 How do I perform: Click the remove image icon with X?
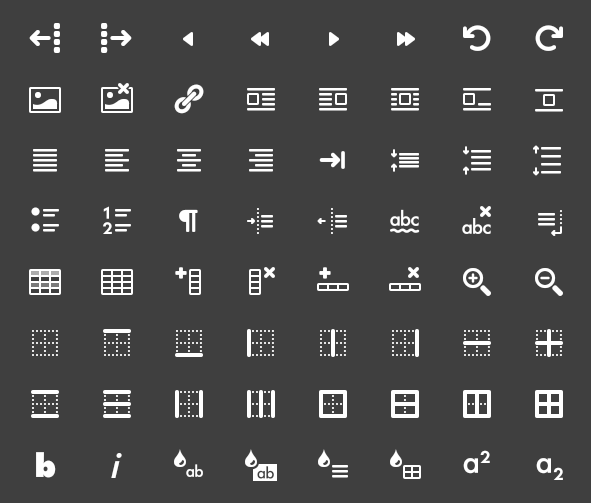pos(117,99)
